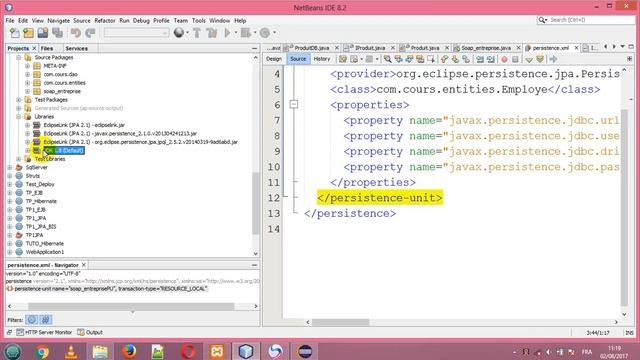The image size is (640, 360).
Task: Click the Profile Project toolbar icon
Action: click(265, 33)
